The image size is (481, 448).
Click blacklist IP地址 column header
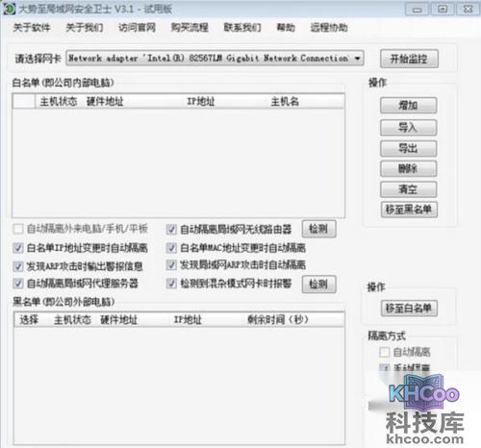coord(188,319)
